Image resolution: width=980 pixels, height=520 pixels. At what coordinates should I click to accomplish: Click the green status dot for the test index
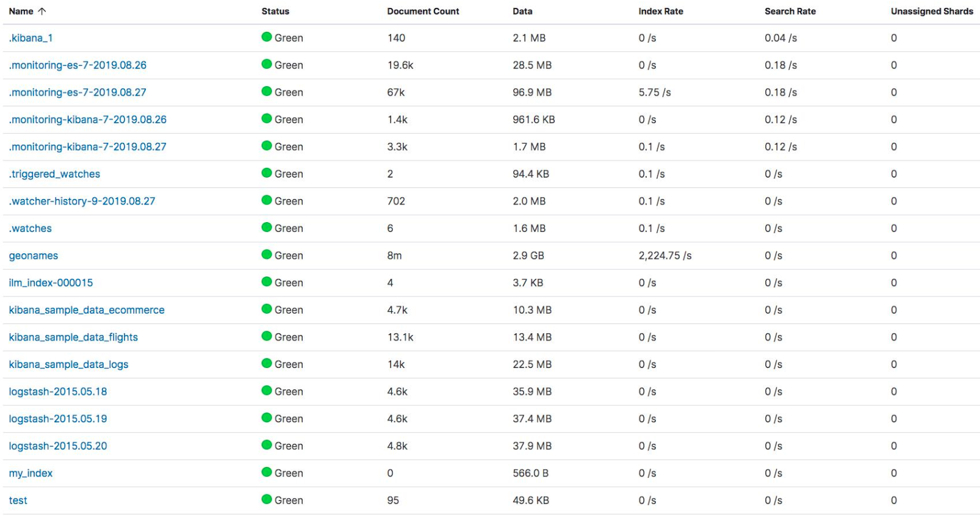267,499
